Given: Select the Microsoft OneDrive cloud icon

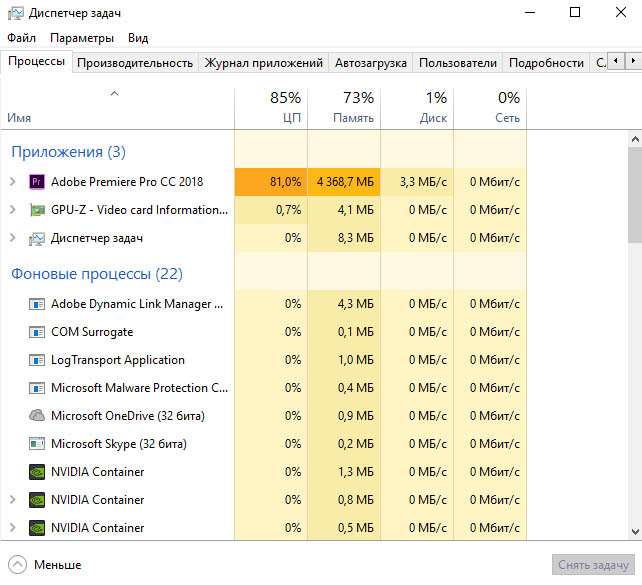Looking at the screenshot, I should [37, 416].
